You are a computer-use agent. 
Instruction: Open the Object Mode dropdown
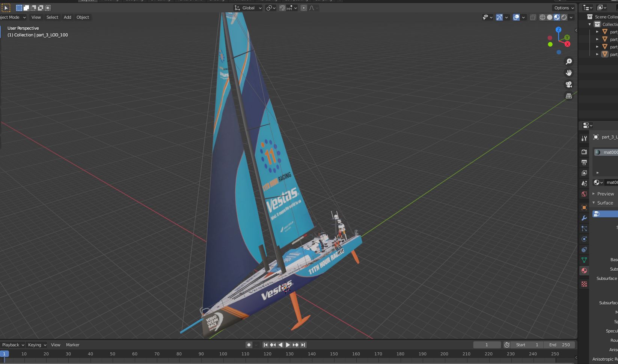(x=13, y=17)
